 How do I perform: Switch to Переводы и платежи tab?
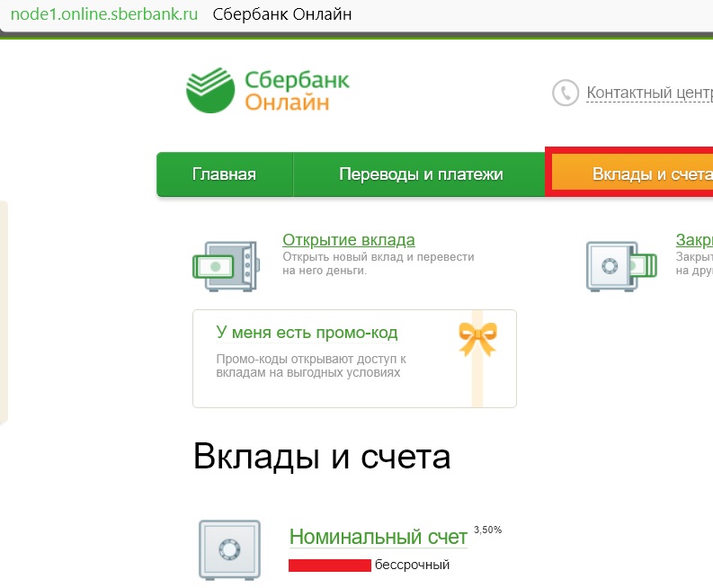tap(420, 174)
